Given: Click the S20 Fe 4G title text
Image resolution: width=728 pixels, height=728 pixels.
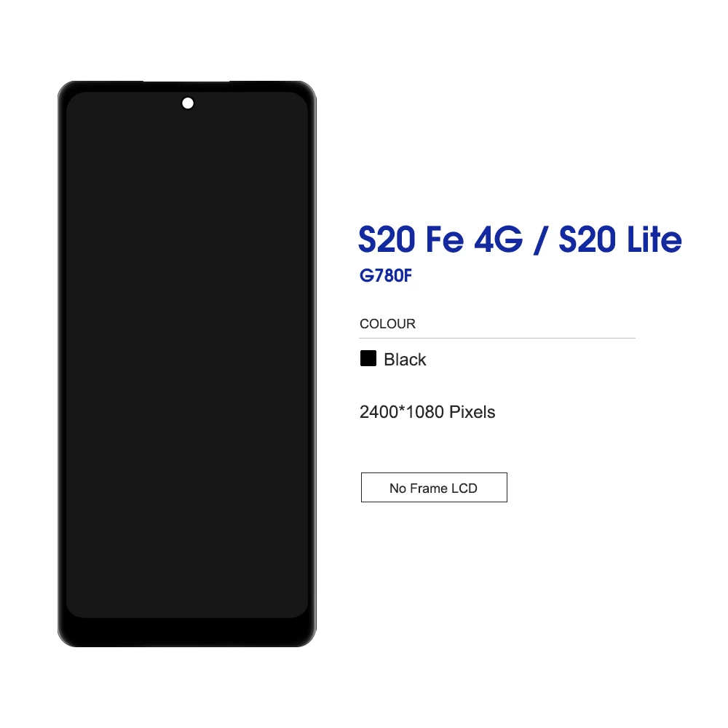Looking at the screenshot, I should pyautogui.click(x=440, y=240).
